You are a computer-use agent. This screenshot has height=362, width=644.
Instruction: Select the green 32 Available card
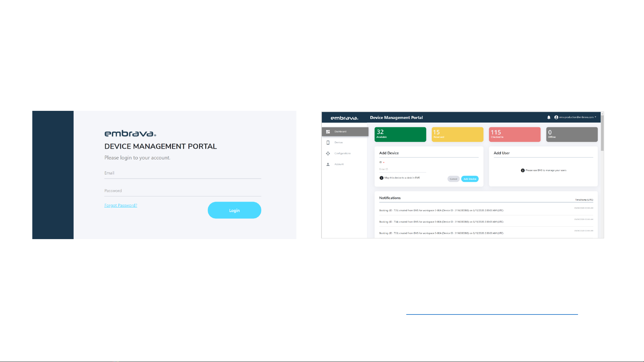tap(400, 134)
